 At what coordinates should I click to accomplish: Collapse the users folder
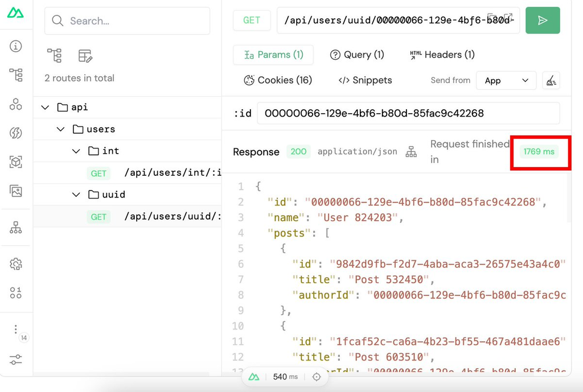pos(60,129)
